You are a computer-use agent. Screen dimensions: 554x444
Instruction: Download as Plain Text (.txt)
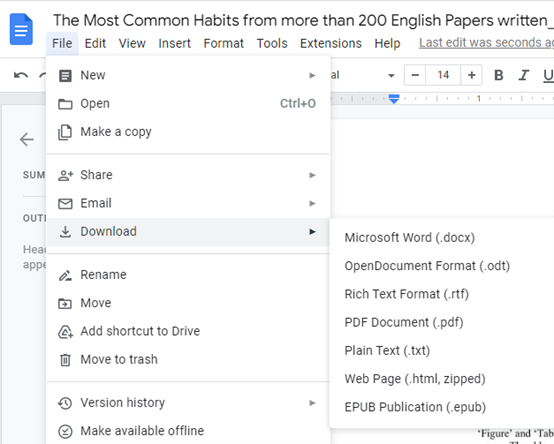pos(442,351)
